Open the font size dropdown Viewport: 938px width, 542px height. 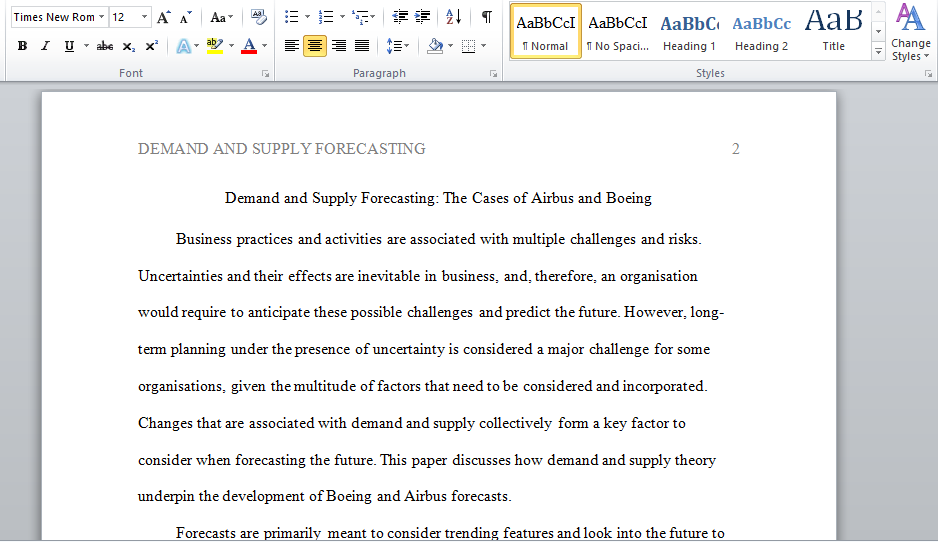click(144, 17)
